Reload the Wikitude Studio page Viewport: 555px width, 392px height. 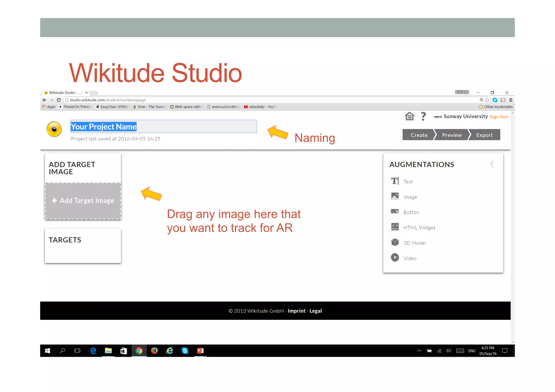pos(59,100)
